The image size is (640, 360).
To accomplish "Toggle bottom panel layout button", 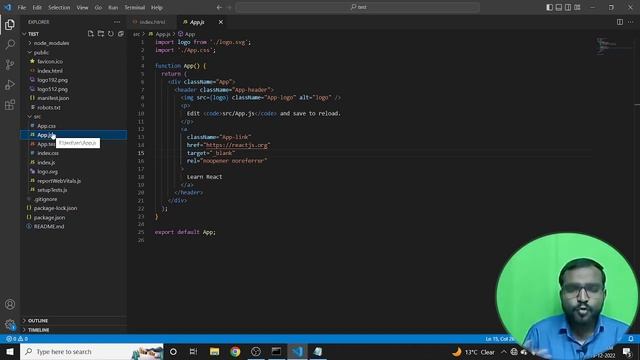I will pyautogui.click(x=559, y=7).
